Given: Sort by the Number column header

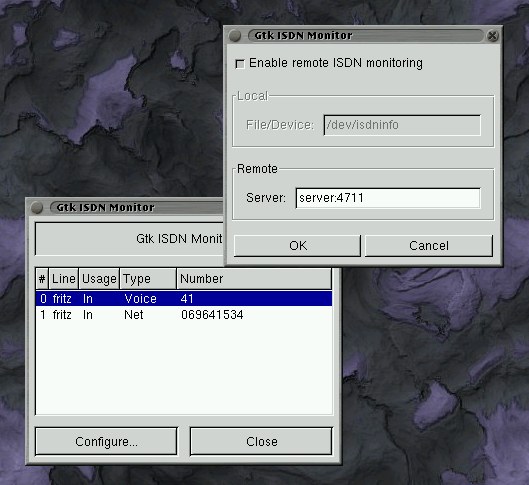Looking at the screenshot, I should (254, 279).
